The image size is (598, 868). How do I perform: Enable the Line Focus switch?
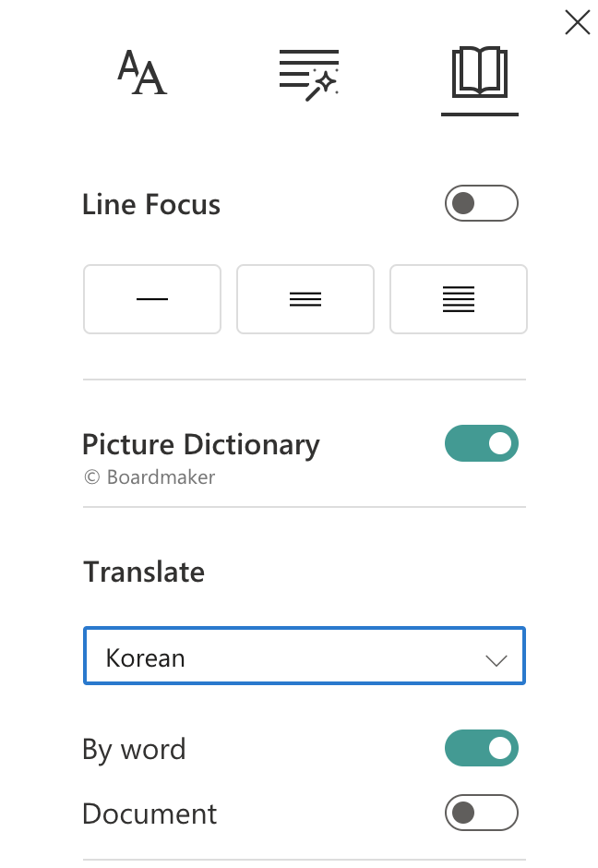[x=481, y=203]
